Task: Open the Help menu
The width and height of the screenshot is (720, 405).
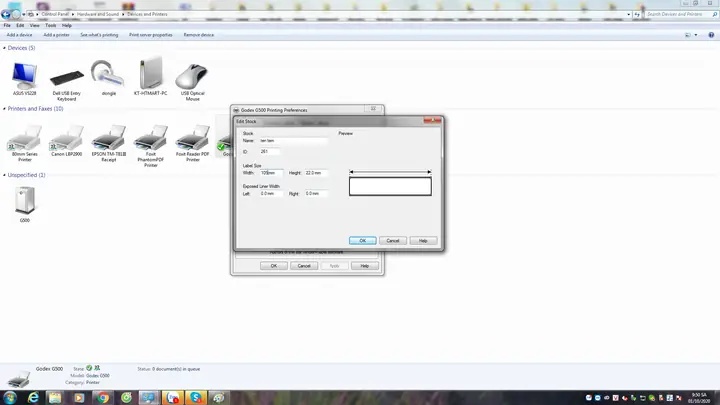Action: pyautogui.click(x=67, y=26)
